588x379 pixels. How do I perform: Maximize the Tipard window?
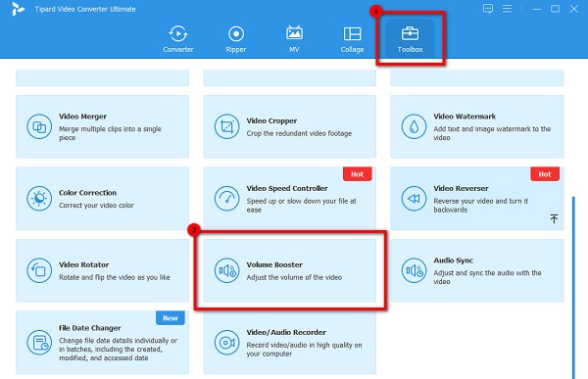555,9
